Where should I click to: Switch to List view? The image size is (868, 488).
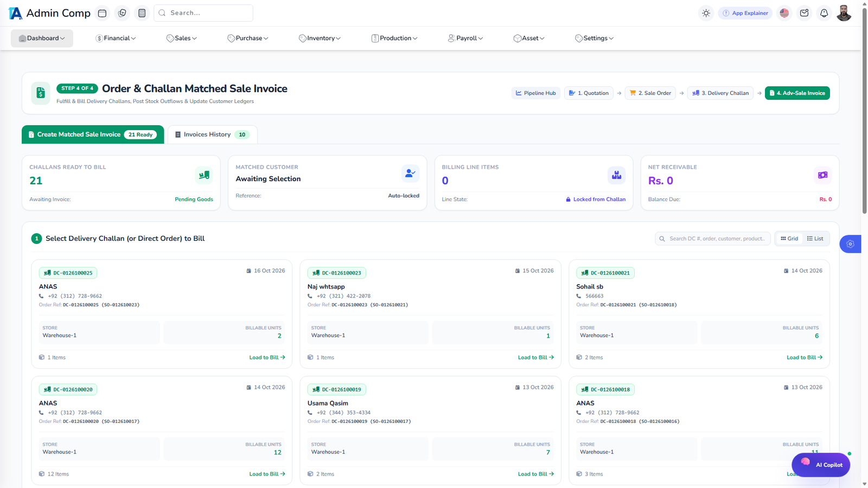(x=815, y=239)
